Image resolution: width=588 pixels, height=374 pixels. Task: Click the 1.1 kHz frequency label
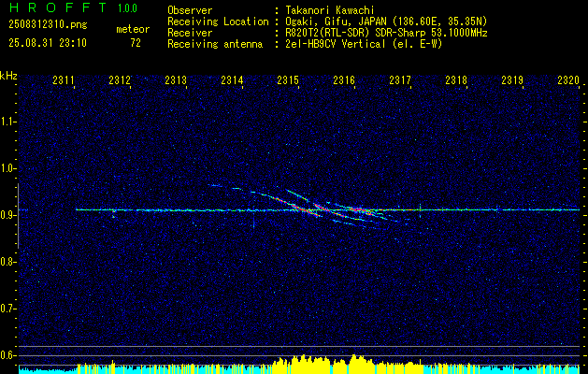coord(7,122)
